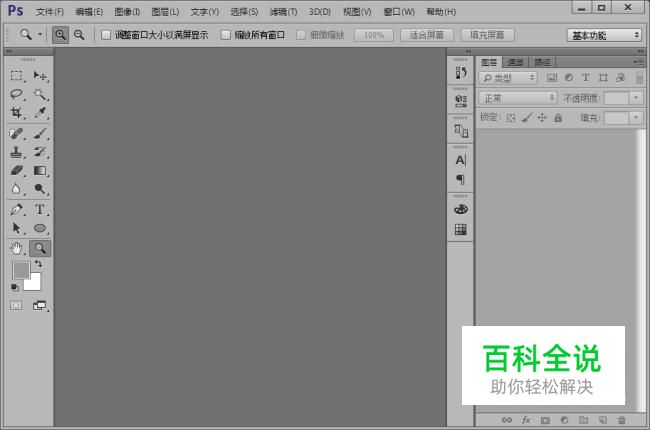Switch to the 通道 tab
Image resolution: width=650 pixels, height=430 pixels.
(x=515, y=62)
